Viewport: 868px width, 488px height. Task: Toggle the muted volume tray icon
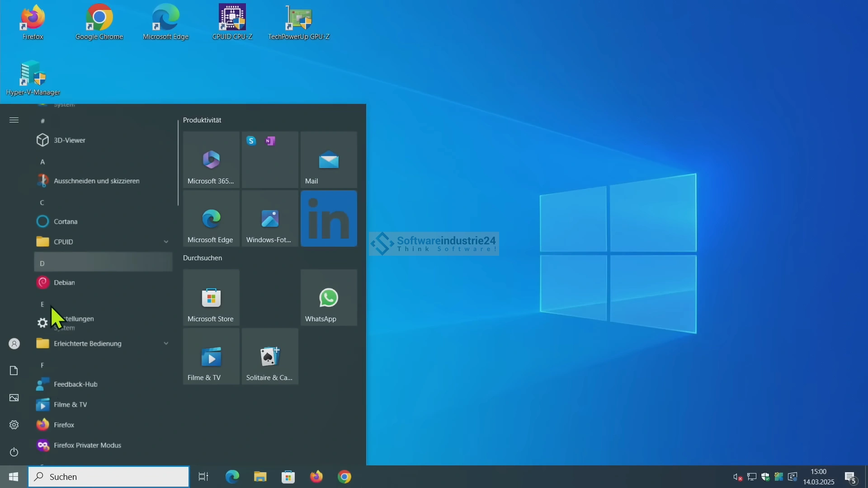(737, 477)
